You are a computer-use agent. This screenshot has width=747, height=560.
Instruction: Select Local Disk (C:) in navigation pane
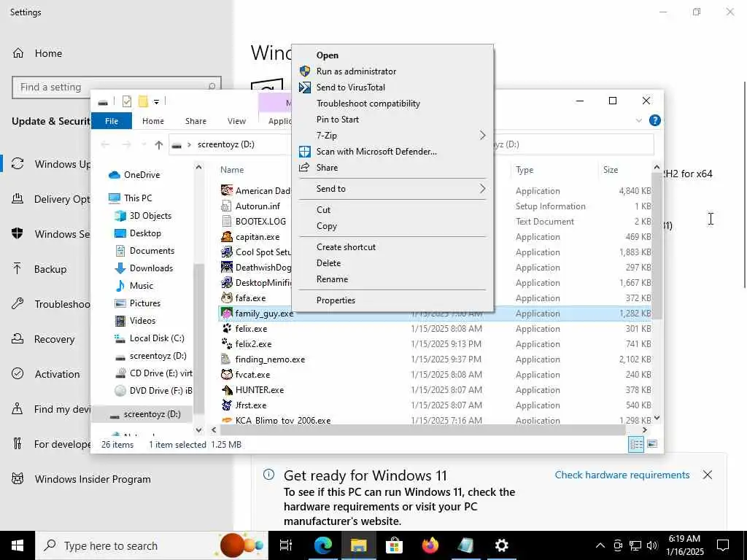[x=157, y=338]
